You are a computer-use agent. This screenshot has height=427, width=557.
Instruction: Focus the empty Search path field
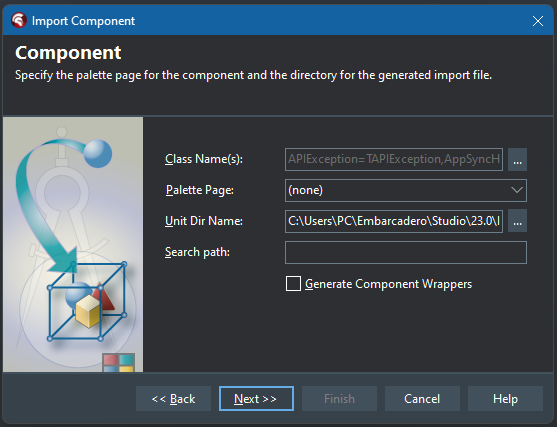tap(406, 252)
